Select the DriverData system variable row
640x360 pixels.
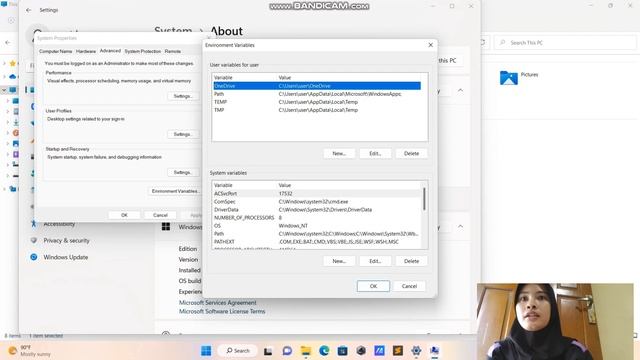pyautogui.click(x=317, y=210)
